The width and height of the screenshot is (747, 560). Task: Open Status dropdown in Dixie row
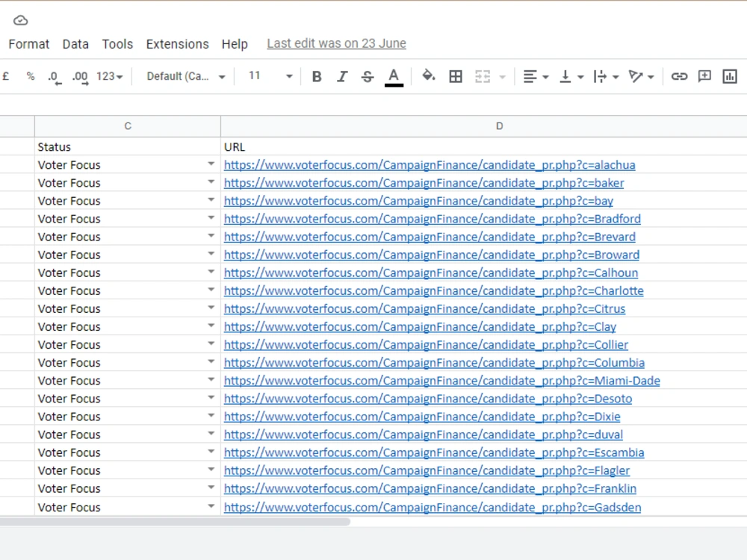point(211,415)
